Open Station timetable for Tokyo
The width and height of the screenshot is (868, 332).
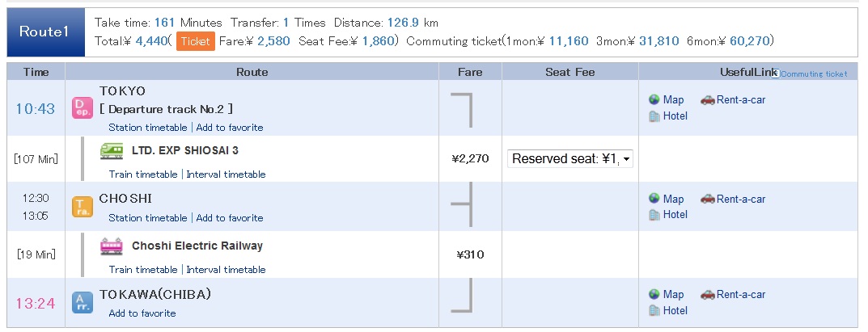148,128
